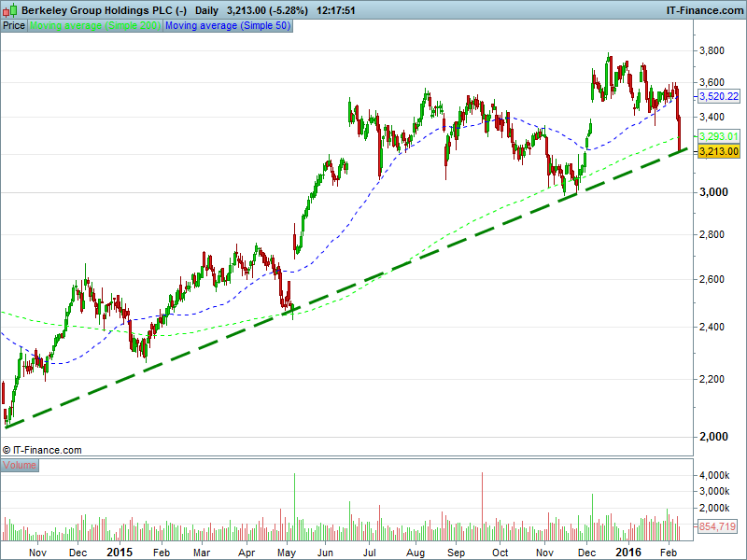This screenshot has height=560, width=747.
Task: Click the 2015 year marker on time axis
Action: pos(119,552)
